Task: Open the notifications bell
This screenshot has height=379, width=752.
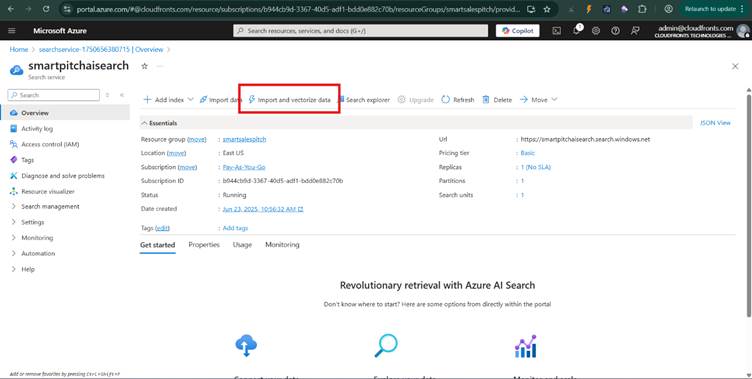Action: (576, 31)
